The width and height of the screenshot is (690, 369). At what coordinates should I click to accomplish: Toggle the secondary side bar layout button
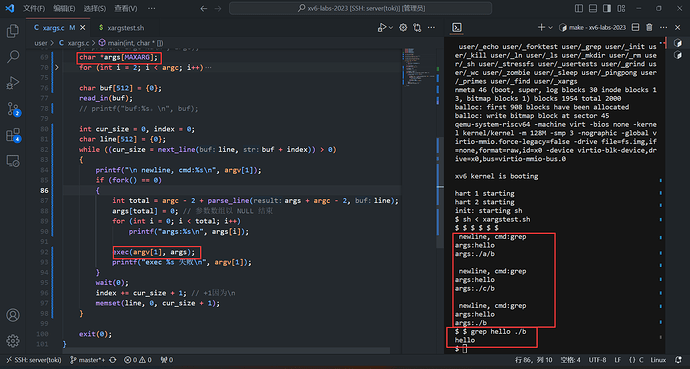pos(607,8)
